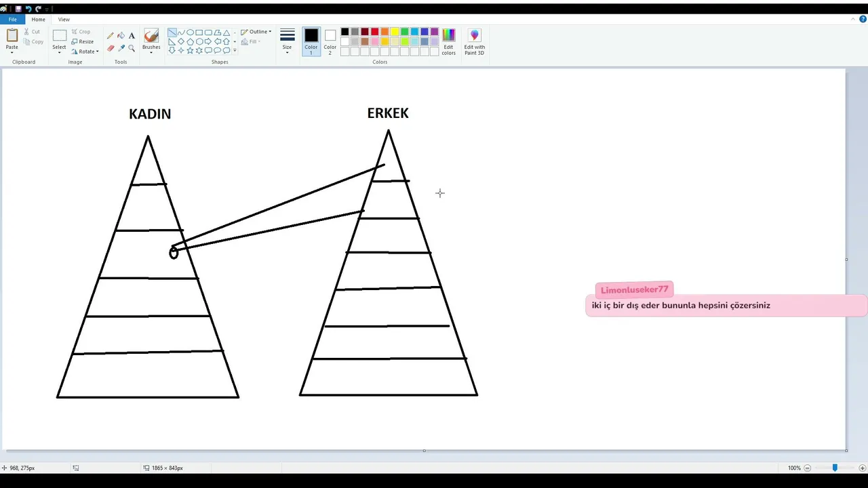Click the Copy button
868x488 pixels.
pyautogui.click(x=33, y=41)
